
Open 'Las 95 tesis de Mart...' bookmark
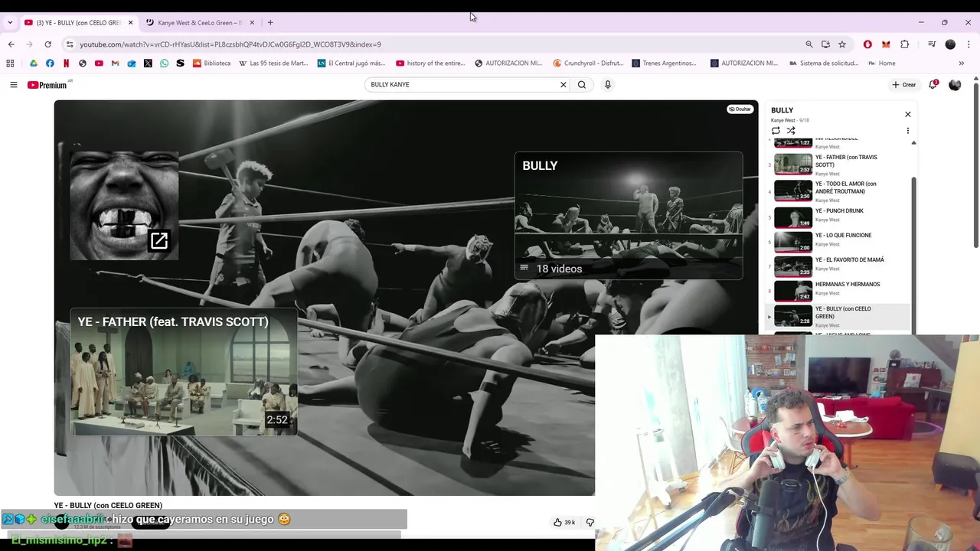point(273,64)
